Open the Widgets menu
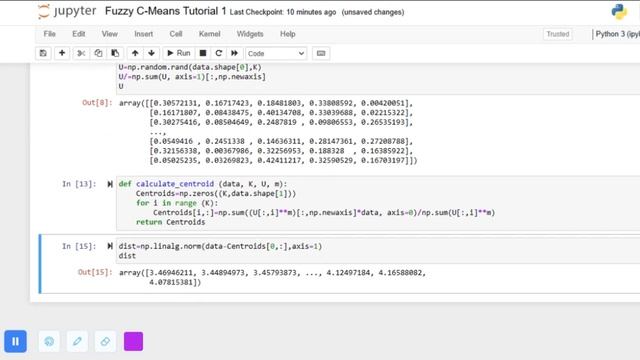Screen dimensions: 640x360 250,34
